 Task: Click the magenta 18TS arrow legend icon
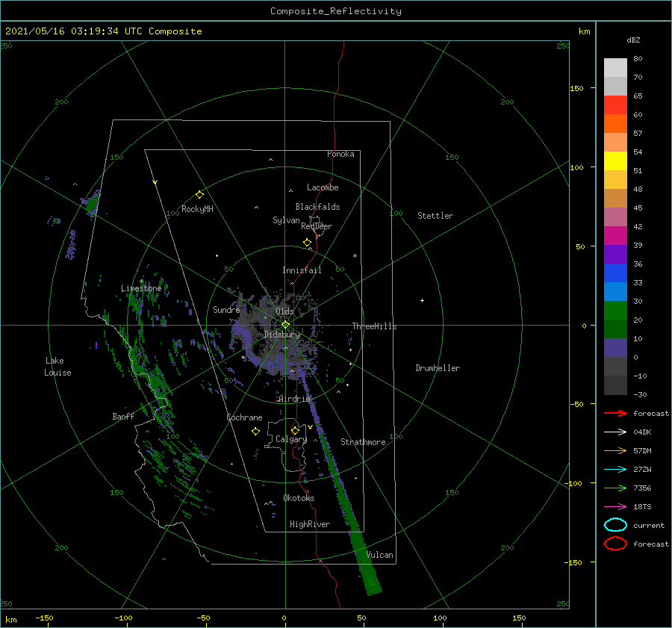coord(615,507)
